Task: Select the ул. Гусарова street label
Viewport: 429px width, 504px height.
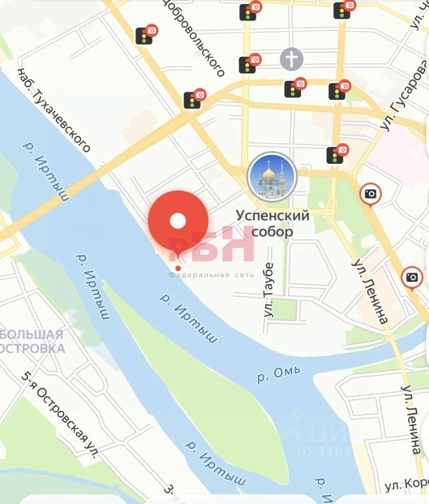Action: pos(404,96)
